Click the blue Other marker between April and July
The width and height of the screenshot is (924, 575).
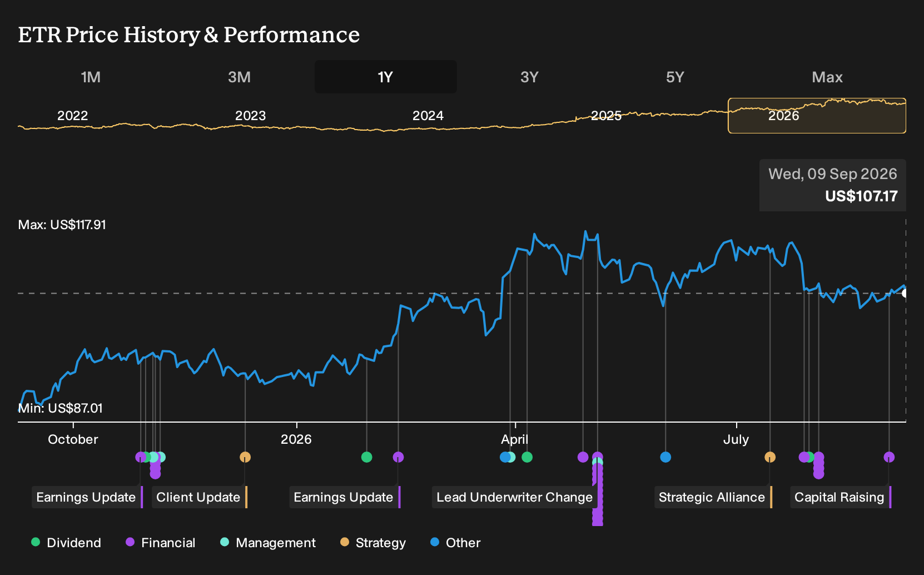665,457
